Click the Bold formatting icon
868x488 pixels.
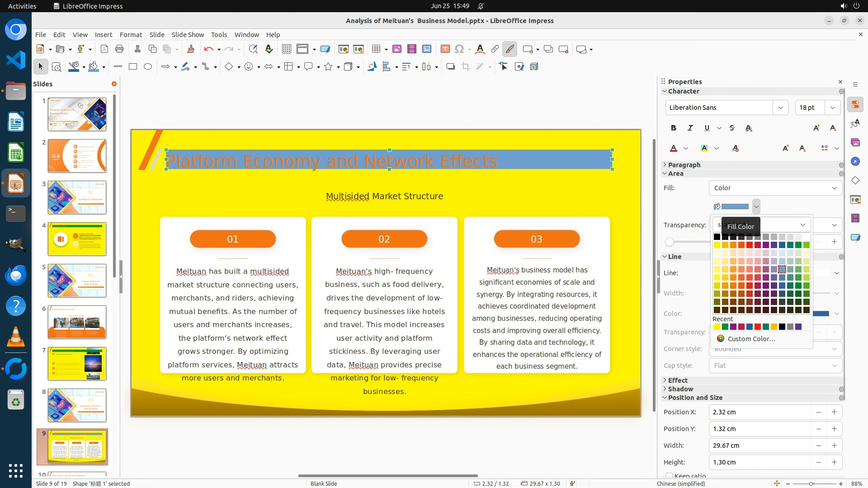click(x=674, y=128)
